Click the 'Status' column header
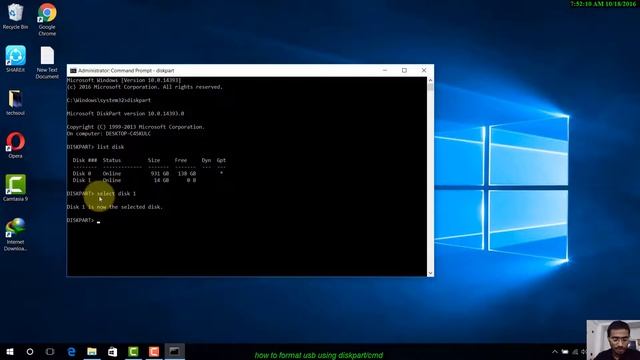Viewport: 640px width, 360px height. click(112, 160)
